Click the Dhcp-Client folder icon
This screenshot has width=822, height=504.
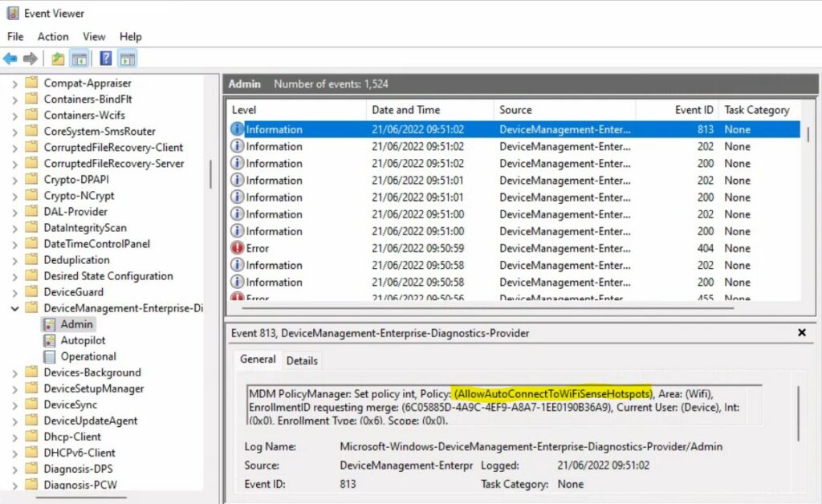click(x=32, y=436)
